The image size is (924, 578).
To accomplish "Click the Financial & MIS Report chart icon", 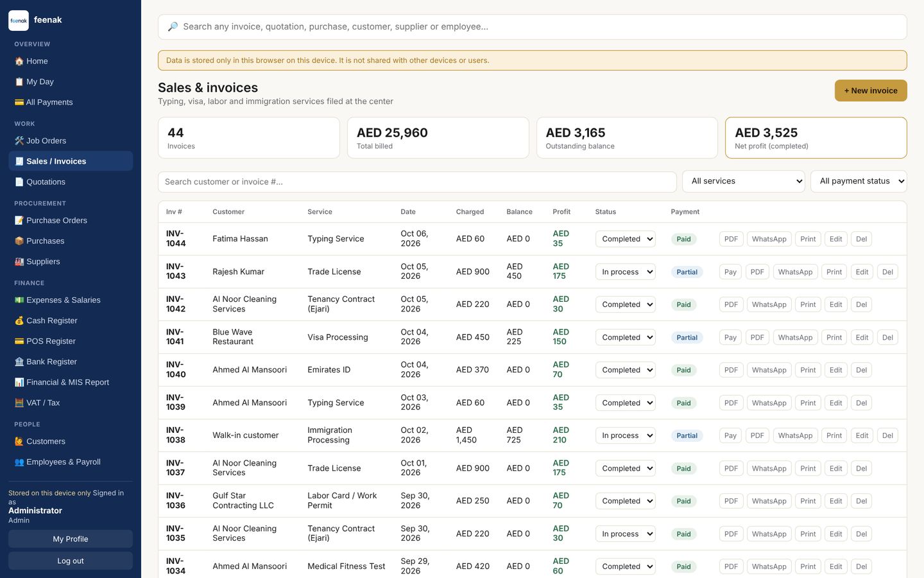I will [19, 382].
